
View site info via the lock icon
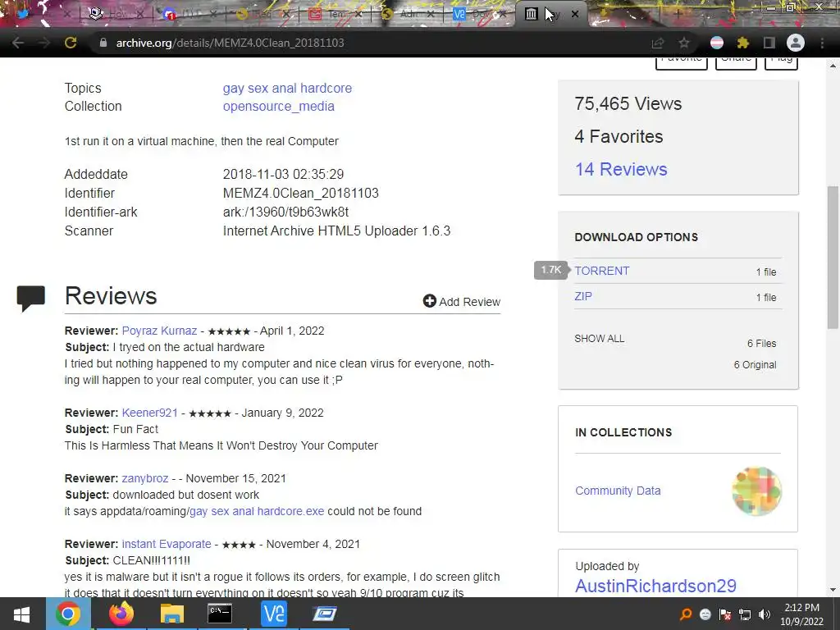pos(103,43)
